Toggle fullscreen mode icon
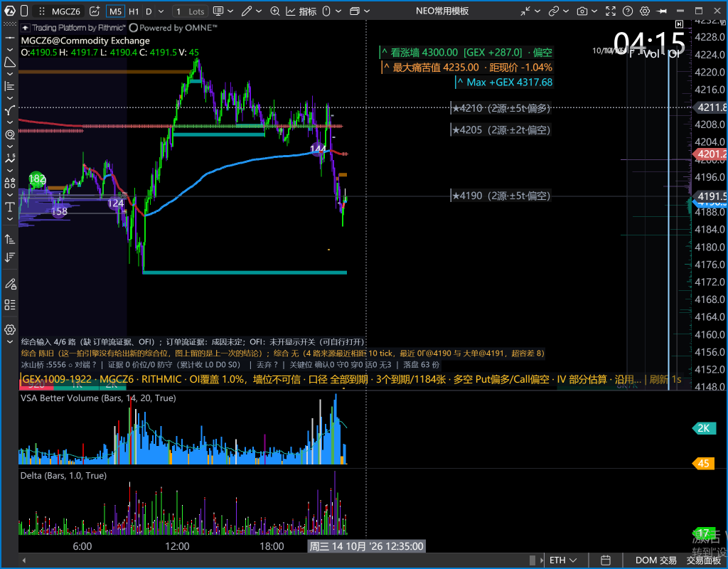Image resolution: width=728 pixels, height=569 pixels. (x=611, y=11)
